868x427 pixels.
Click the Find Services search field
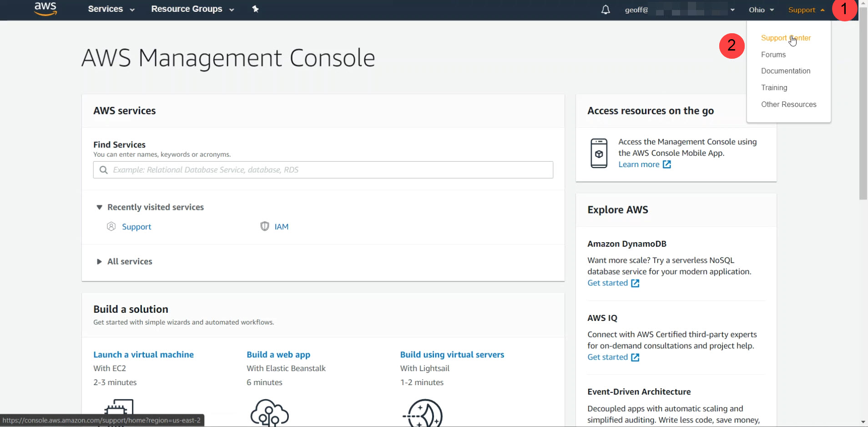point(323,170)
